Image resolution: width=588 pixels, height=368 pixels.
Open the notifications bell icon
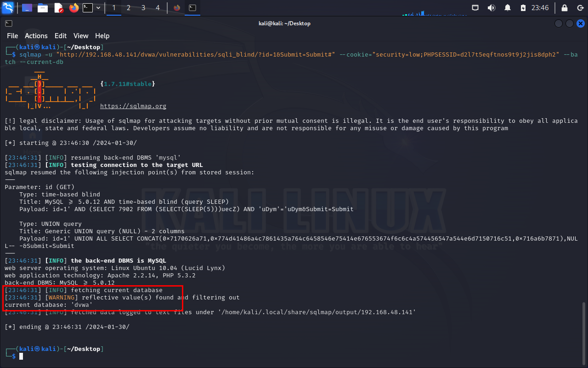(507, 8)
